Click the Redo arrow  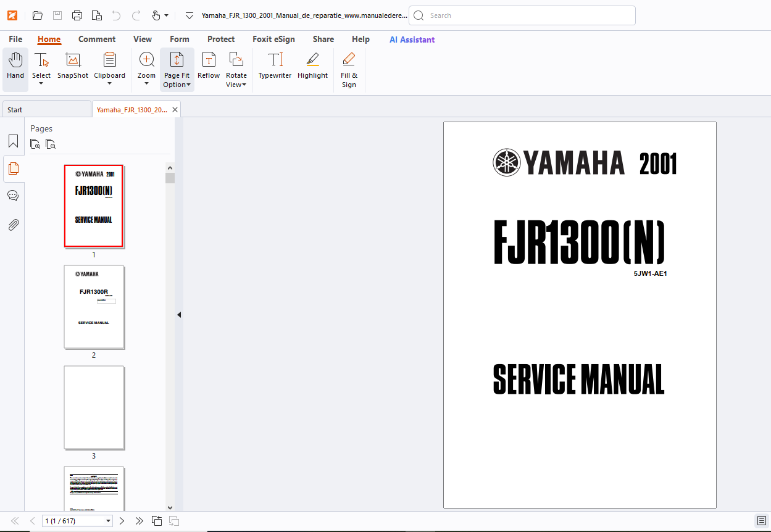[x=136, y=15]
